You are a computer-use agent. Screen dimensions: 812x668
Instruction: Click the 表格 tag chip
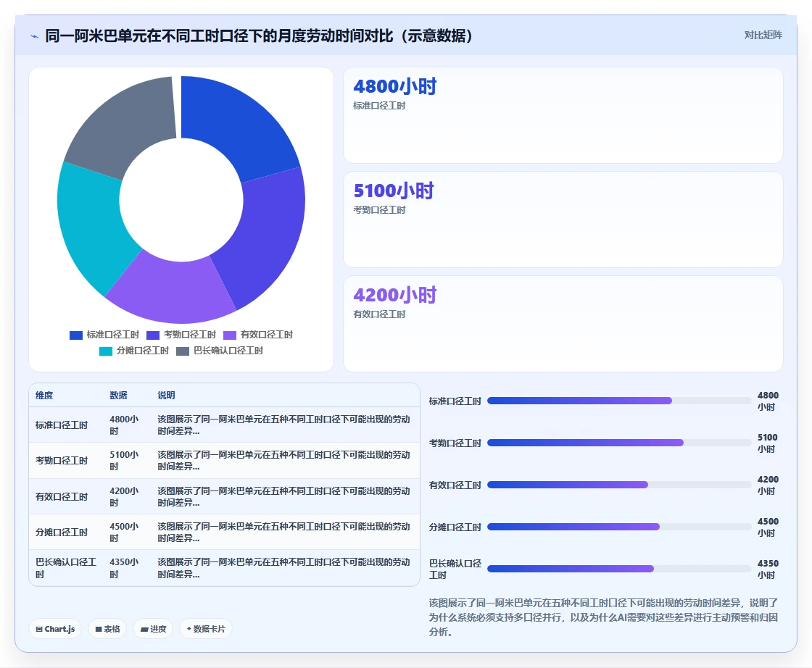(107, 629)
